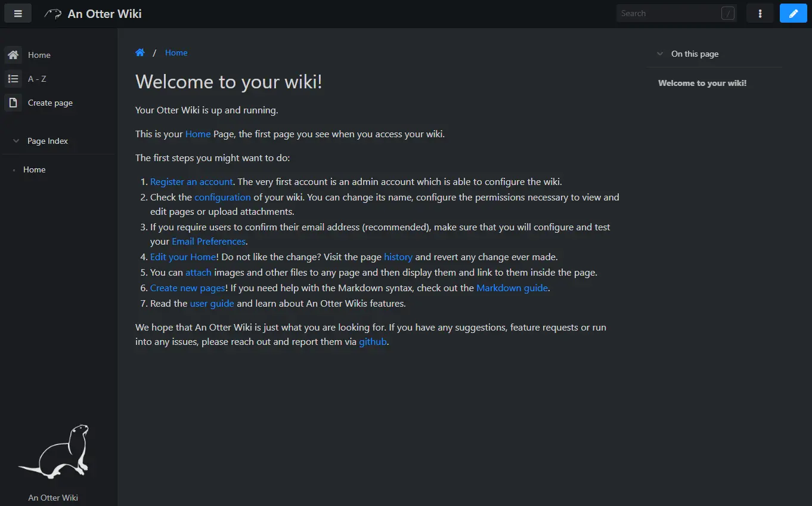
Task: Open the three-dot options menu
Action: [760, 13]
